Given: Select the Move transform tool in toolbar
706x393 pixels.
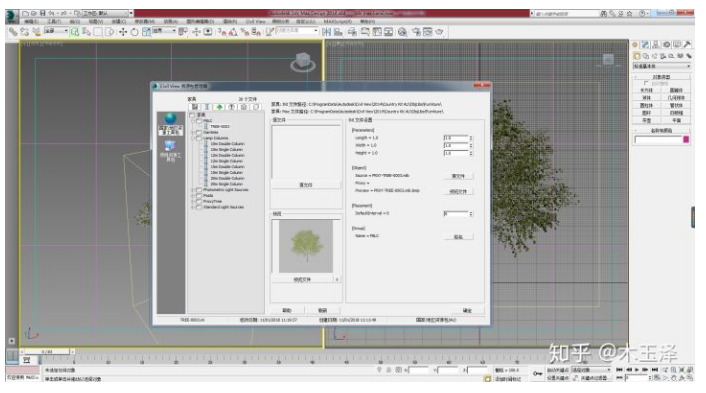Looking at the screenshot, I should pos(122,32).
